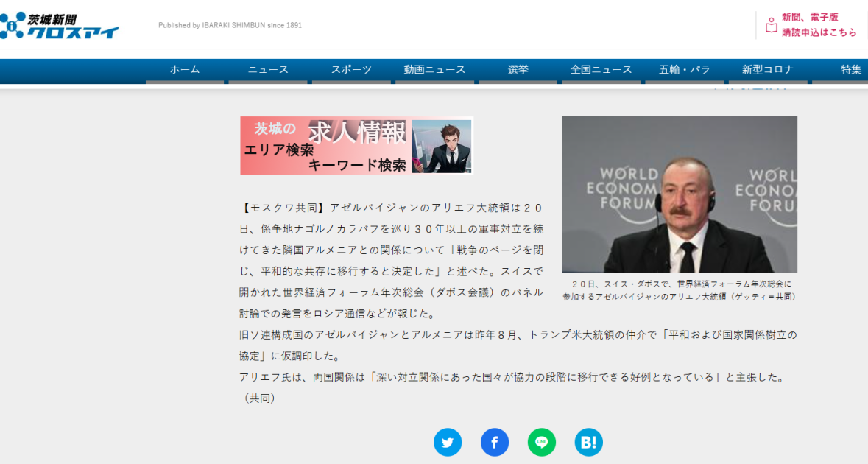Viewport: 868px width, 464px height.
Task: Open the 購読申込はこちら subscription link
Action: point(819,32)
